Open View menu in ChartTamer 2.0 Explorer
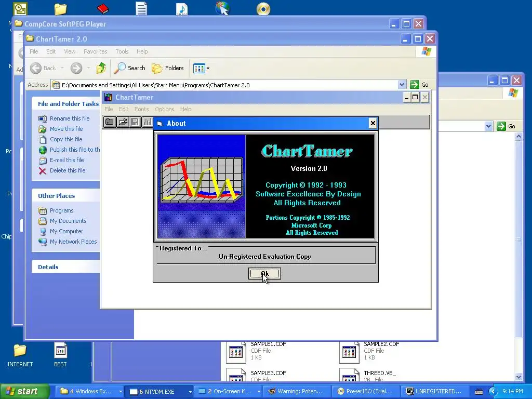532x399 pixels. (70, 51)
